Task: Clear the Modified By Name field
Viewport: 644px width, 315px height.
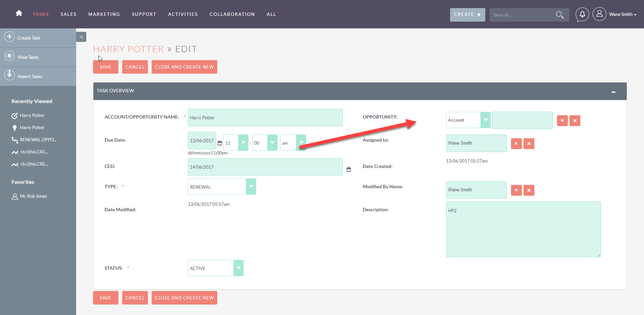Action: click(529, 190)
